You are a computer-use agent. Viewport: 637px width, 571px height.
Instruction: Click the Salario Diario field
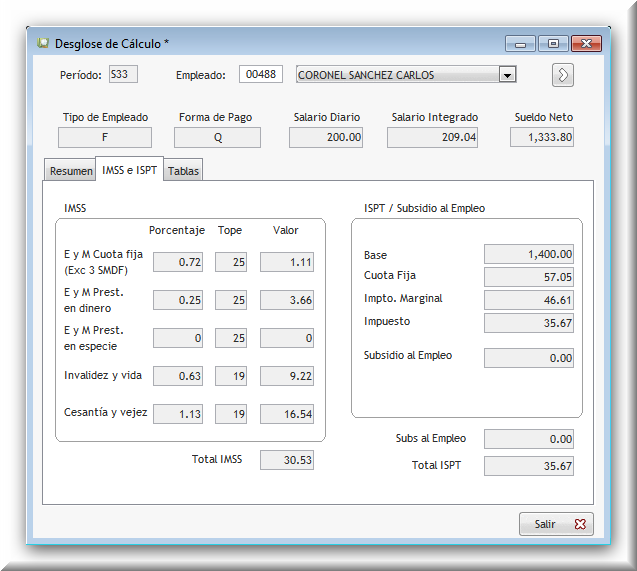pyautogui.click(x=326, y=138)
